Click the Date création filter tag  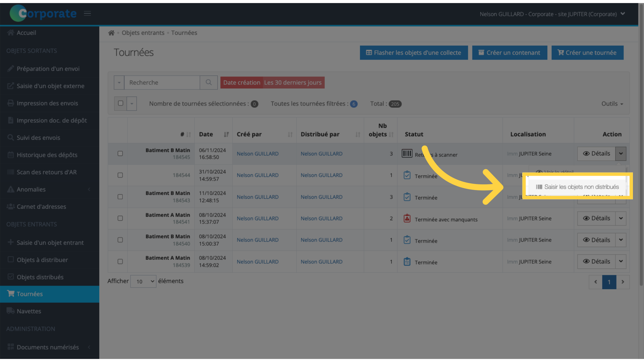[x=272, y=82]
